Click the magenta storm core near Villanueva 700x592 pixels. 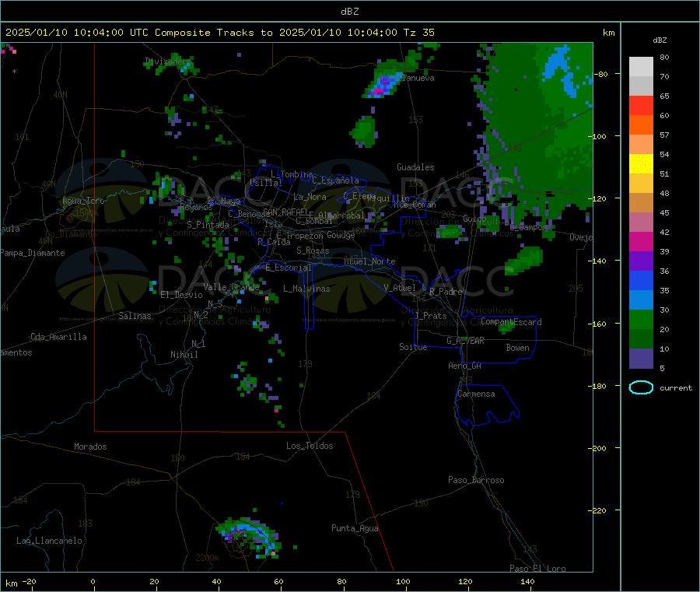click(x=379, y=92)
